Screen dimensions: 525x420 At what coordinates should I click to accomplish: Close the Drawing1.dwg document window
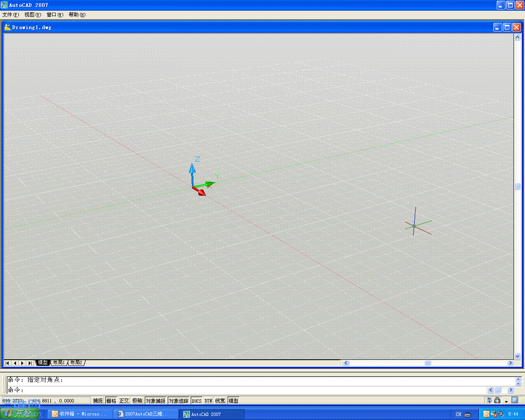(x=516, y=27)
